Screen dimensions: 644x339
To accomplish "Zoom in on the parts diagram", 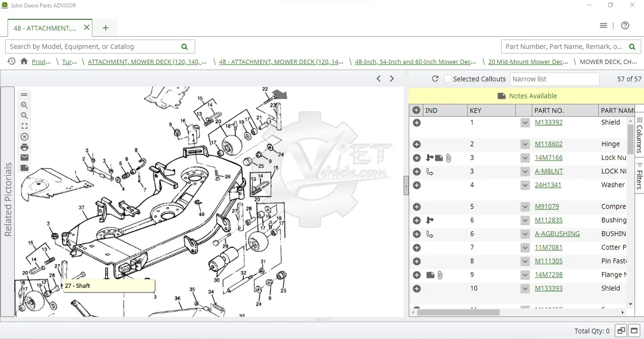I will tap(24, 105).
